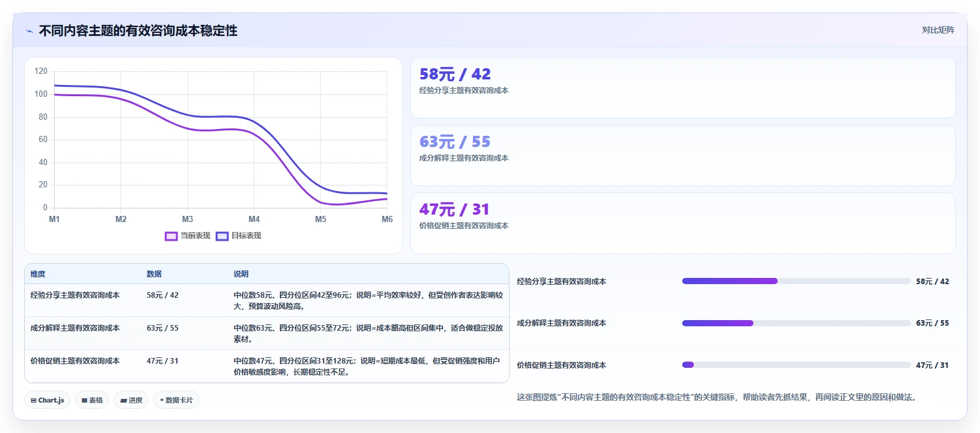Click the M2 x-axis label
980x433 pixels.
(121, 220)
